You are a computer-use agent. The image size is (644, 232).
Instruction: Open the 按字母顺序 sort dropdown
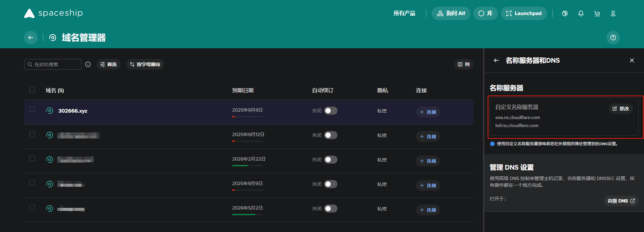pos(145,64)
